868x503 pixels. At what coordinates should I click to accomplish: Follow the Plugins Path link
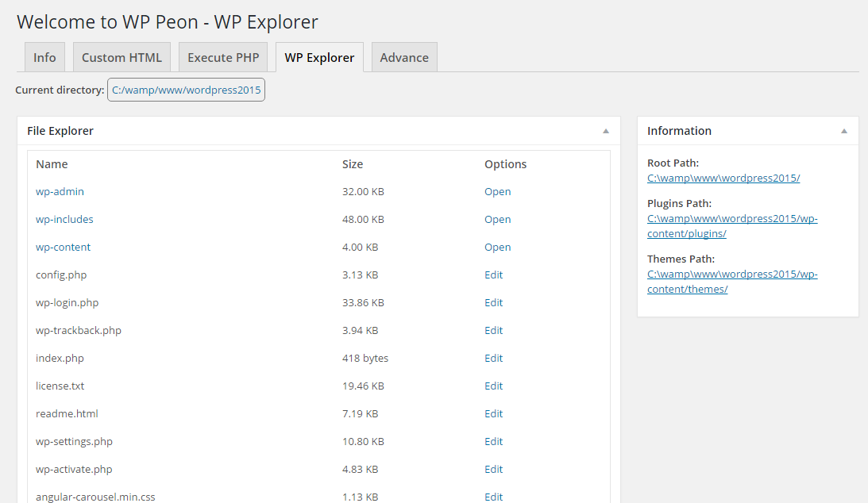pos(732,226)
